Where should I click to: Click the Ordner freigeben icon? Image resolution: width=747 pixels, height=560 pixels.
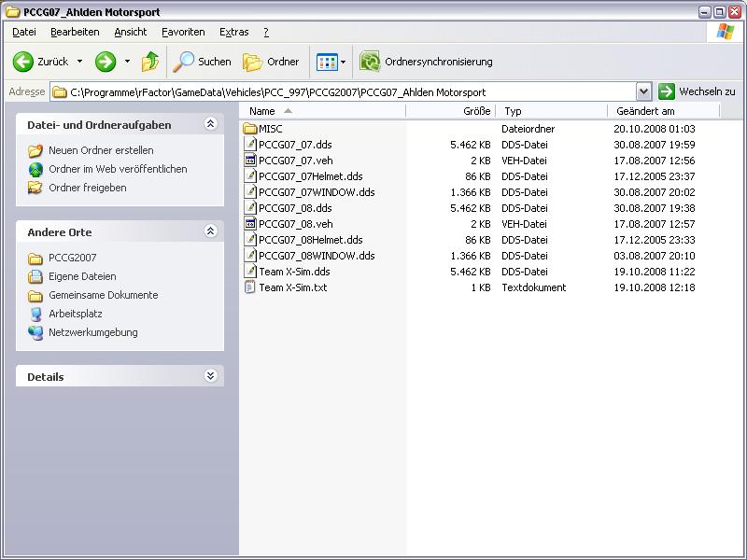click(35, 188)
